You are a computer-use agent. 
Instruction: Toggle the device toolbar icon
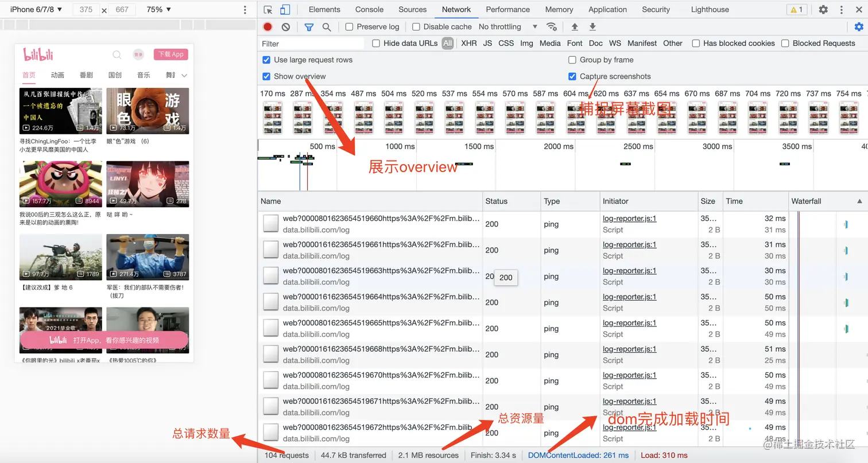point(285,10)
